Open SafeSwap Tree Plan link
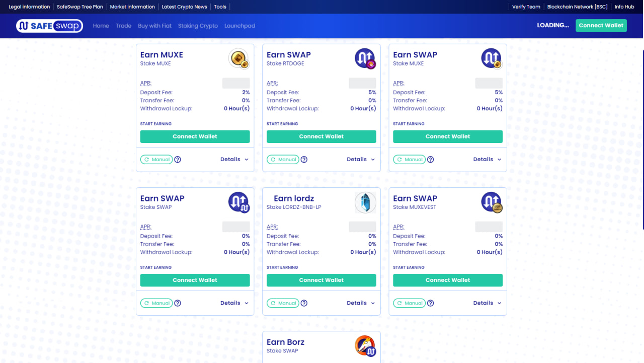The width and height of the screenshot is (644, 363). tap(80, 7)
